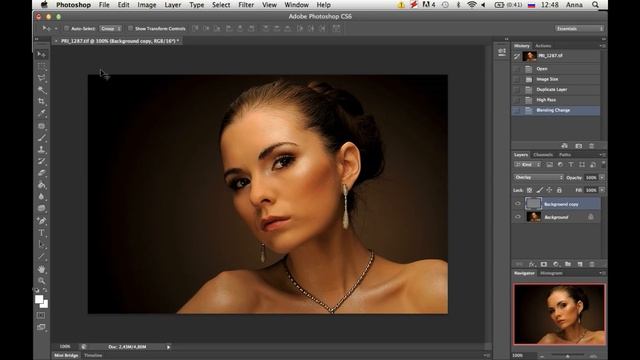
Task: Open the status bar info arrow menu
Action: click(x=168, y=347)
